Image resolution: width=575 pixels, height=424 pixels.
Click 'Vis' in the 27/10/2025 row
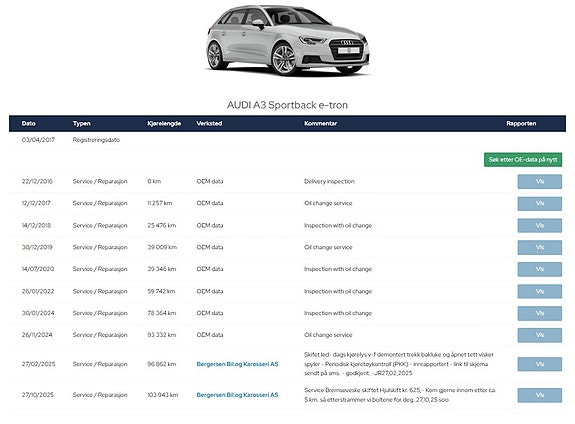click(539, 395)
